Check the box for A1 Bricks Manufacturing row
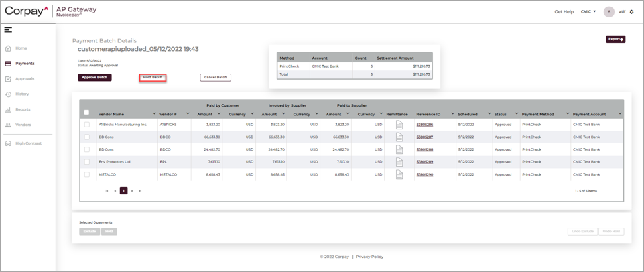This screenshot has width=644, height=272. click(x=86, y=125)
